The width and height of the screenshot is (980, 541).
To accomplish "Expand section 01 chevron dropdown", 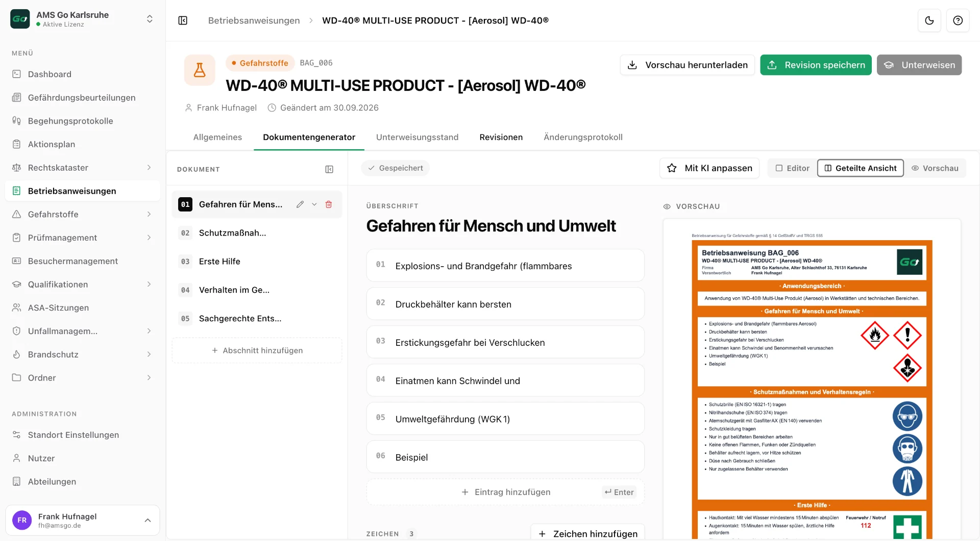I will pyautogui.click(x=314, y=204).
